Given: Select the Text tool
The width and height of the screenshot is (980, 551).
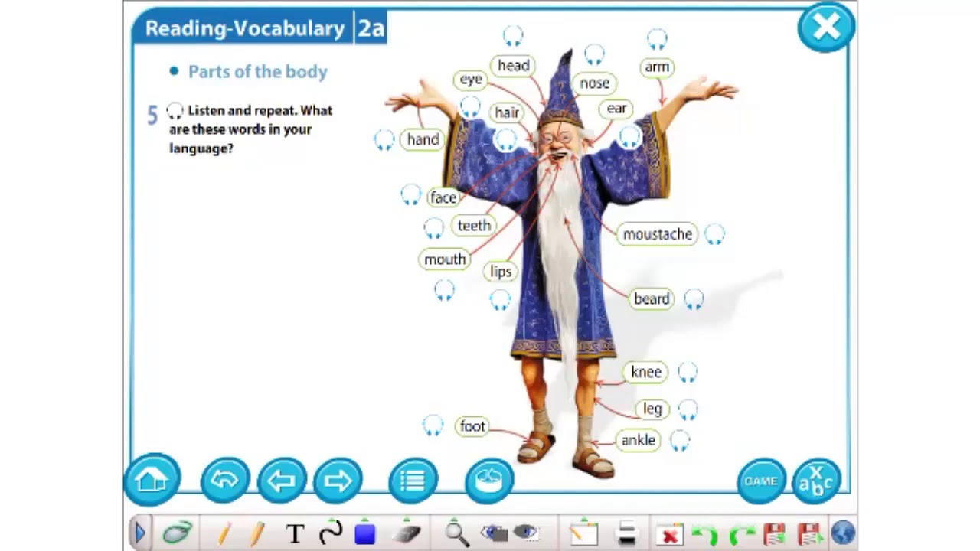Looking at the screenshot, I should pyautogui.click(x=295, y=533).
